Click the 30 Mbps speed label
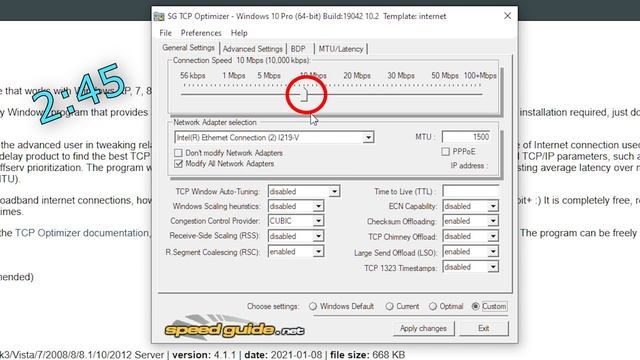 401,76
